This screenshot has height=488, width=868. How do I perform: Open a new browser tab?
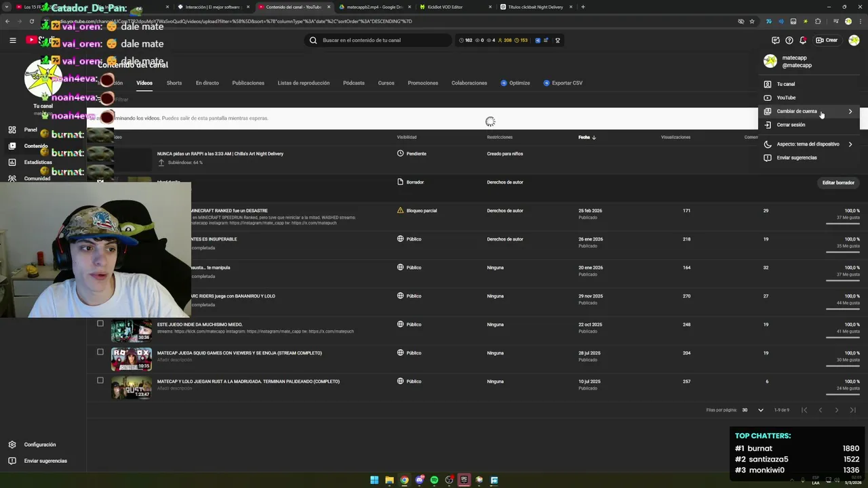(x=583, y=7)
